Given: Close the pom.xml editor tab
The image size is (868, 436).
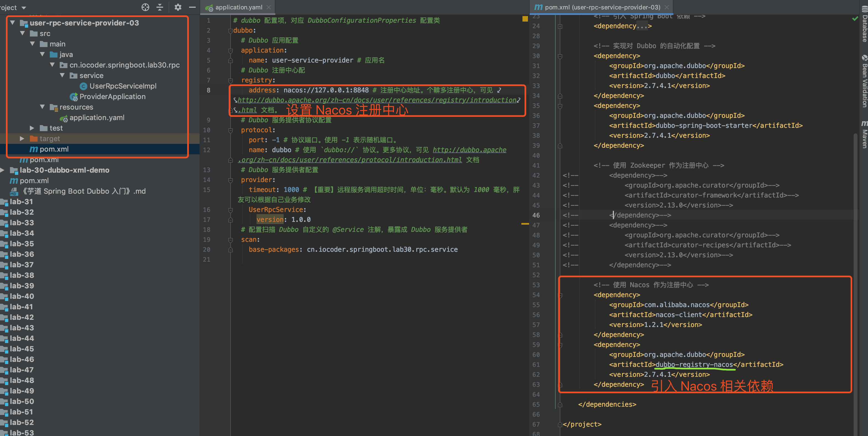Looking at the screenshot, I should pos(666,7).
